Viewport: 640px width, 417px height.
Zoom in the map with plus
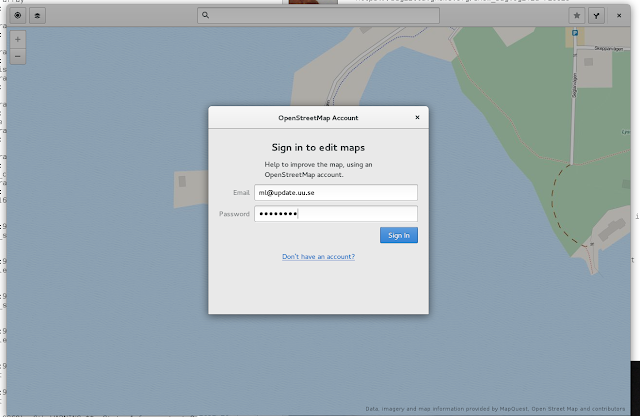pos(18,40)
